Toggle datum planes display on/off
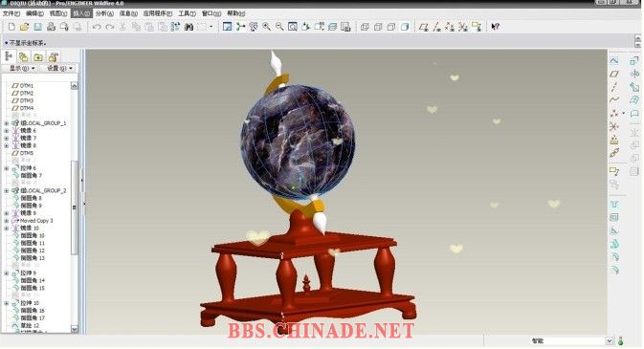The image size is (644, 349). [424, 27]
